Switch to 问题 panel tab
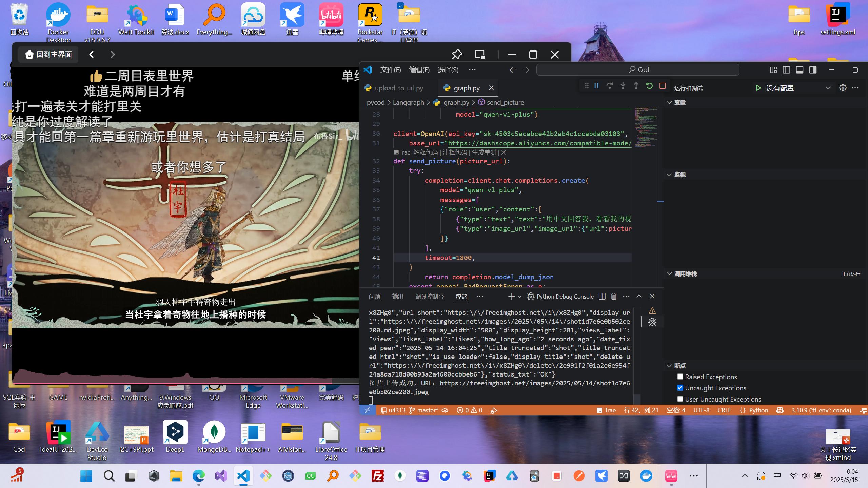This screenshot has height=488, width=868. 374,297
